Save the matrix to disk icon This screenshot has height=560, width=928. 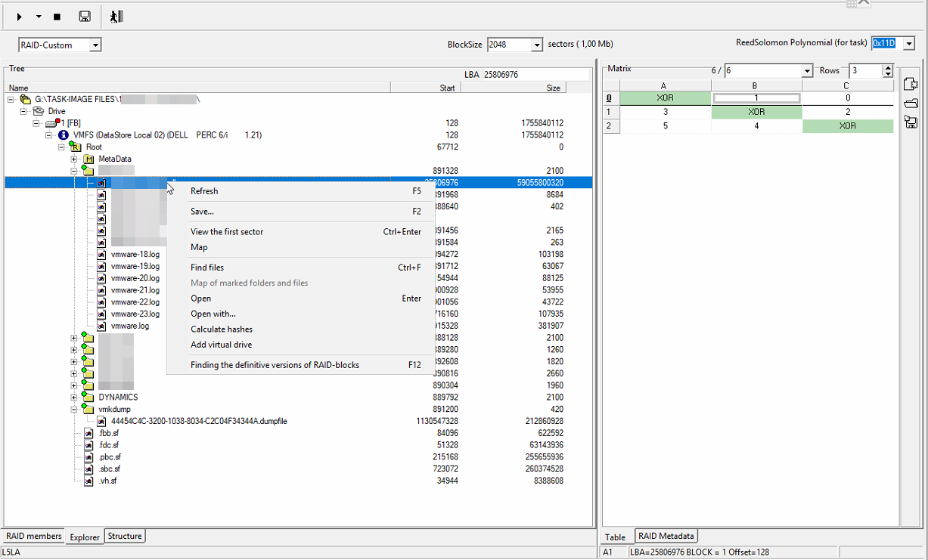click(x=911, y=122)
